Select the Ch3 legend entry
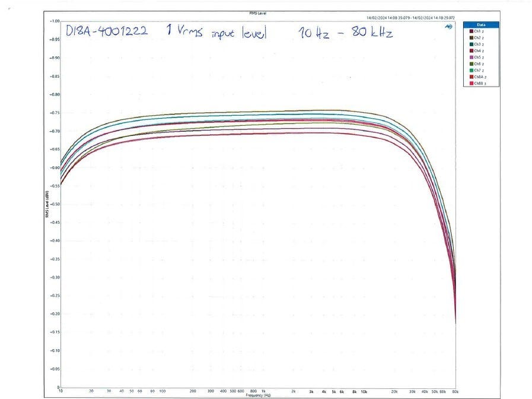Viewport: 532px width, 399px height. [477, 44]
